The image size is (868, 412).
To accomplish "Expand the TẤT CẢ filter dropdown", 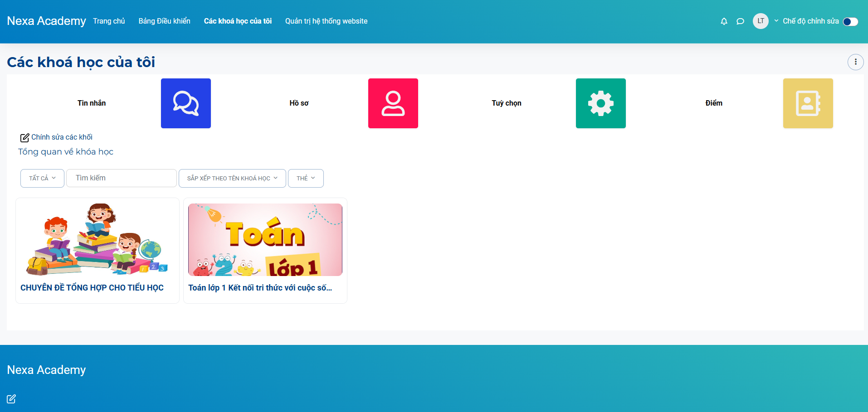I will tap(42, 178).
